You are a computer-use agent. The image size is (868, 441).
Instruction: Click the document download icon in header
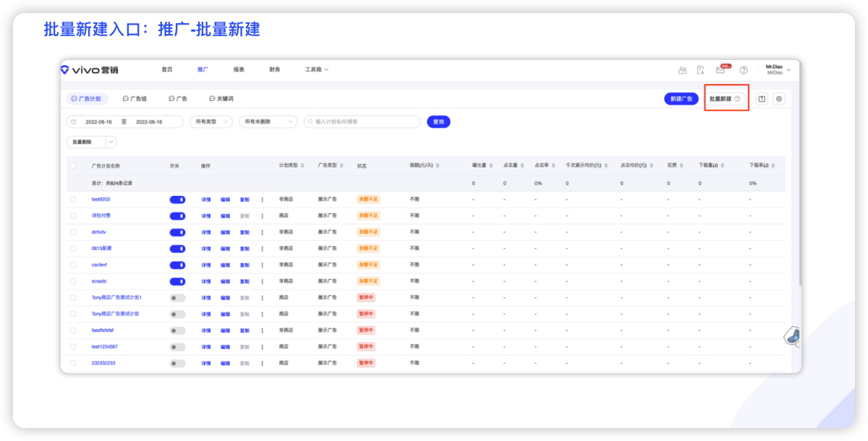tap(701, 70)
